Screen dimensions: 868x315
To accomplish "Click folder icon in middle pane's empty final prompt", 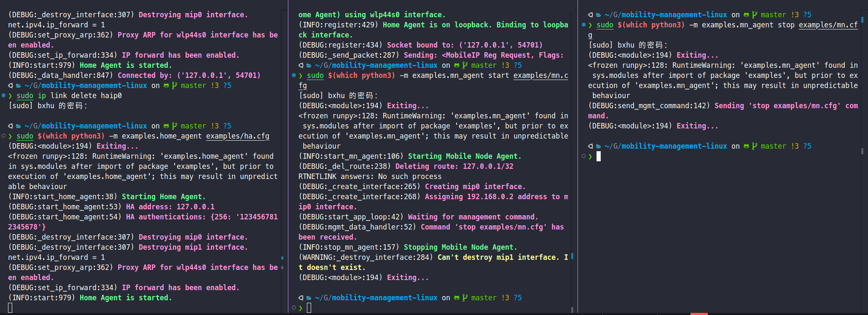I will pos(309,298).
